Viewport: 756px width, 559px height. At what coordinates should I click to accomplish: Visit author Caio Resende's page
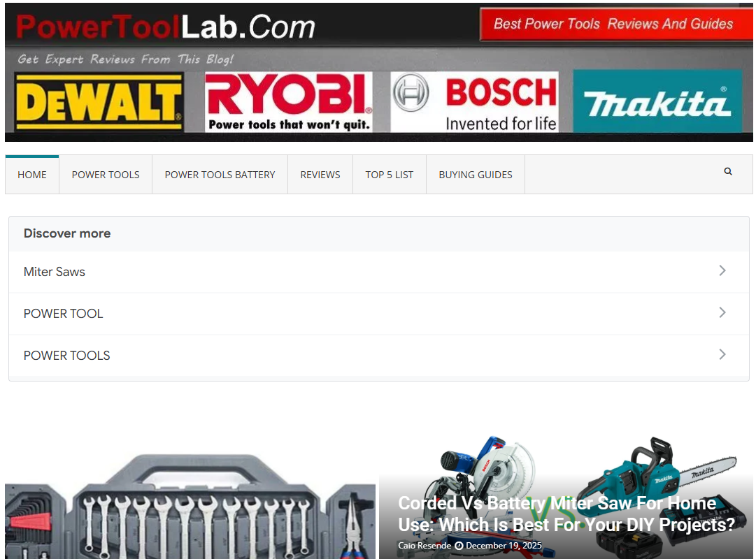tap(425, 546)
